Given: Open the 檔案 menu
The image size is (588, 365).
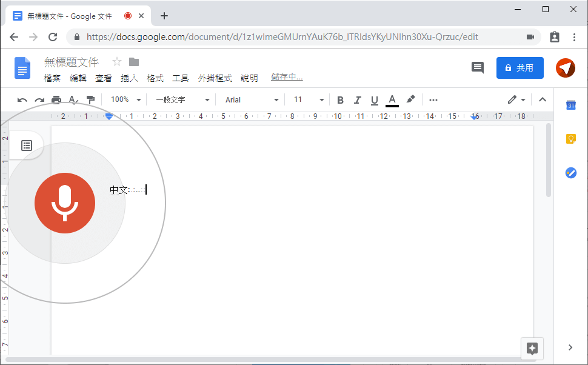Looking at the screenshot, I should point(52,78).
